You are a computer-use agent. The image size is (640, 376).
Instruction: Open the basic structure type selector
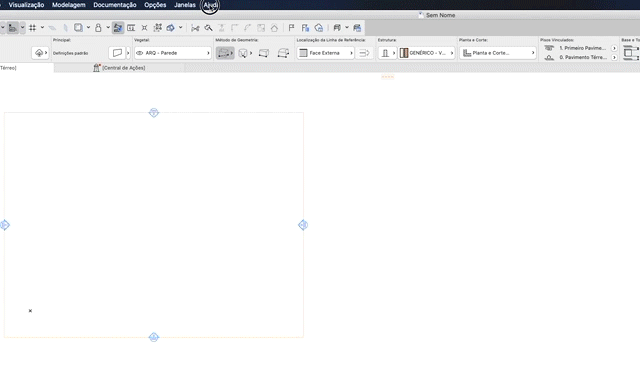387,53
